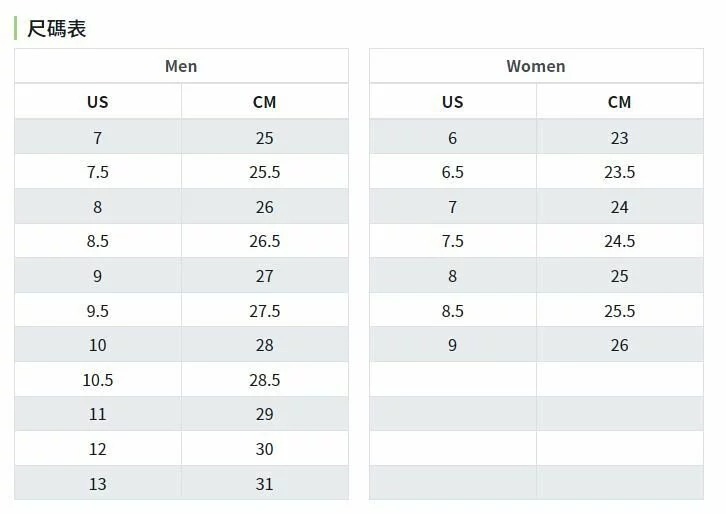Click Men US size 12 cell
The width and height of the screenshot is (726, 514).
pos(97,449)
